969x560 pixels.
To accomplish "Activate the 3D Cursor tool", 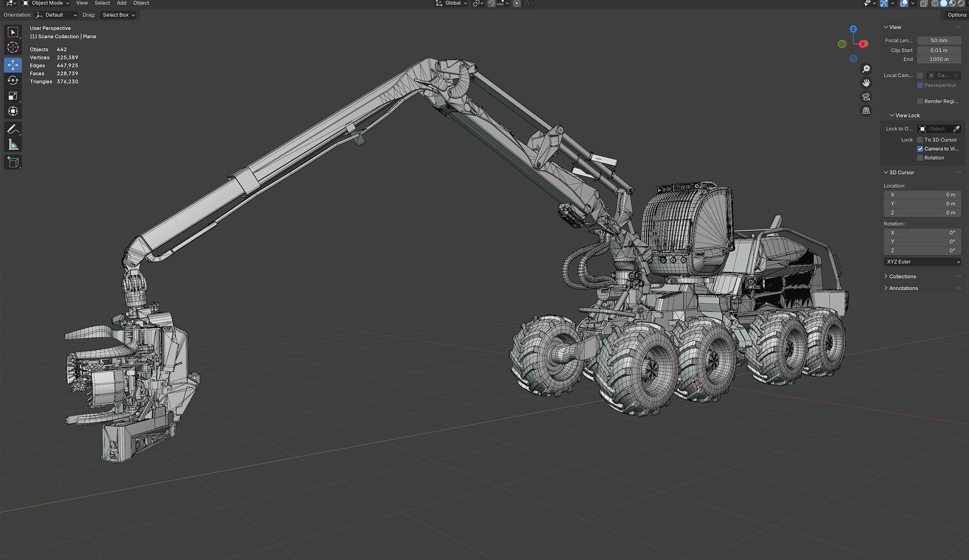I will click(x=13, y=47).
